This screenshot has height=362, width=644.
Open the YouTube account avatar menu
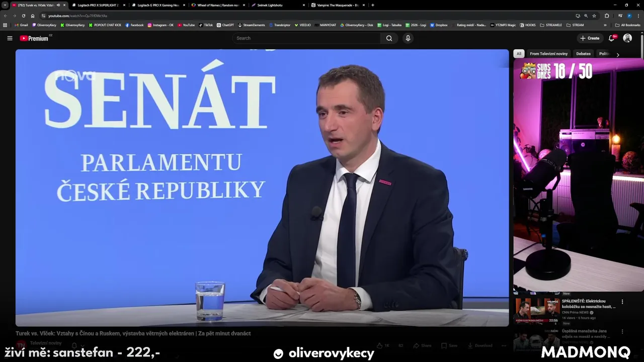click(x=627, y=38)
